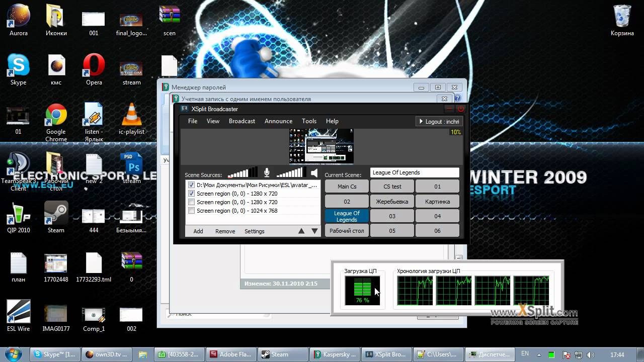Open the View menu in XSplit
This screenshot has height=362, width=644.
coord(213,121)
